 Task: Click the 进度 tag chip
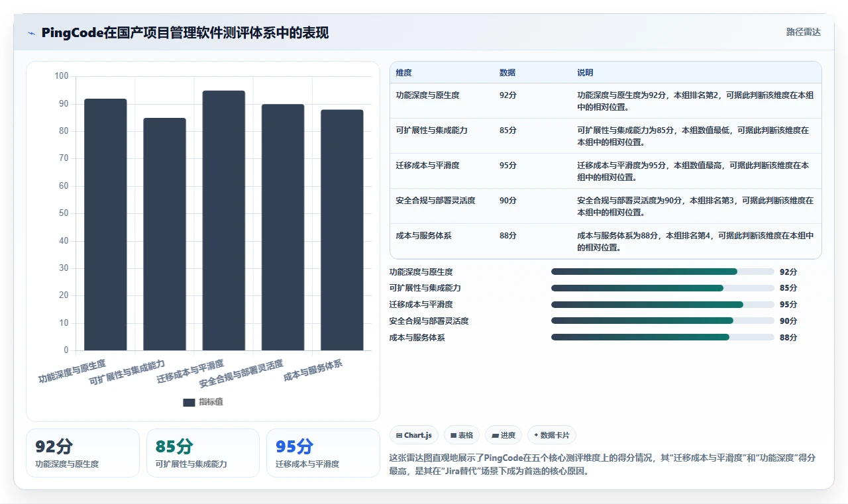coord(503,435)
